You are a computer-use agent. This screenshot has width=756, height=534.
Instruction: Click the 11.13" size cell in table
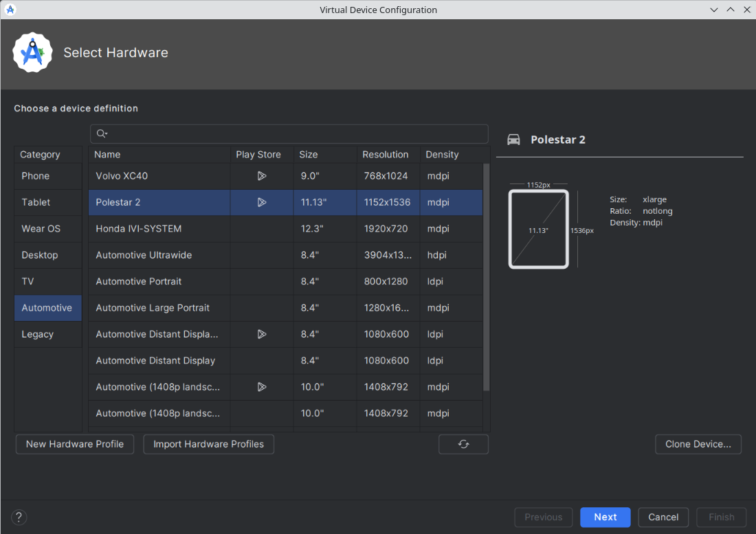pos(325,203)
